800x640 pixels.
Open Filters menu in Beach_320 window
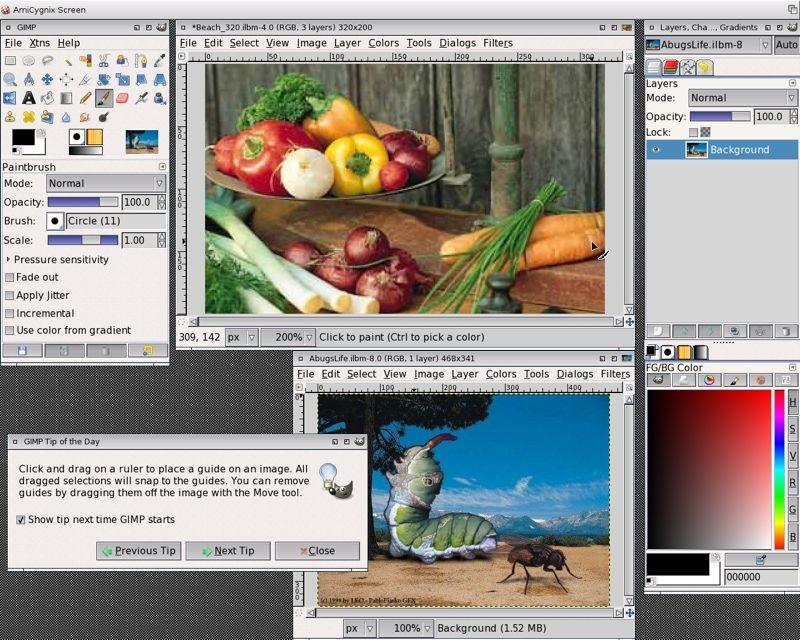coord(498,43)
